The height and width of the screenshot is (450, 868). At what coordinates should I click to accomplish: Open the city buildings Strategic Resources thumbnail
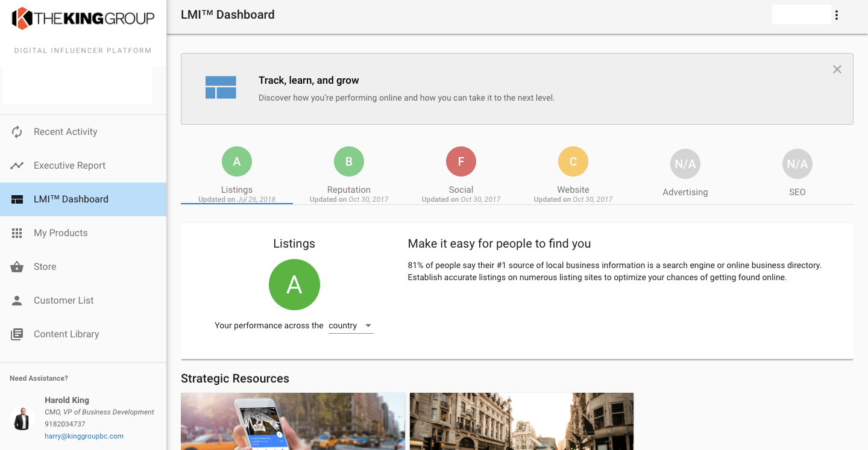click(x=522, y=422)
